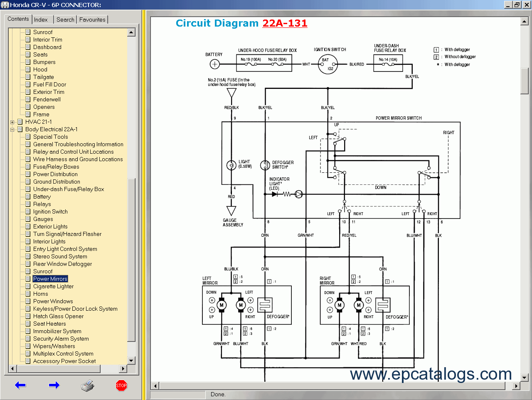Viewport: 532px width, 400px height.
Task: Click diagram horizontal scrollbar right arrow
Action: (516, 386)
